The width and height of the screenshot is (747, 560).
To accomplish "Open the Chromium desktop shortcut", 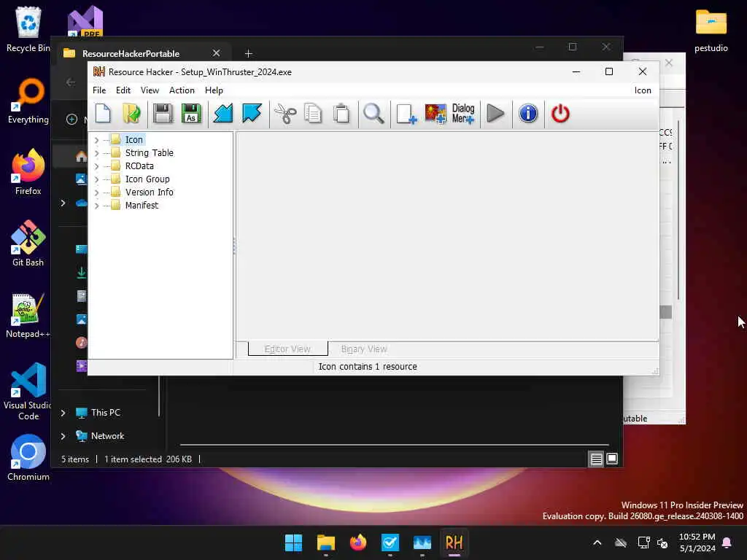I will point(28,458).
